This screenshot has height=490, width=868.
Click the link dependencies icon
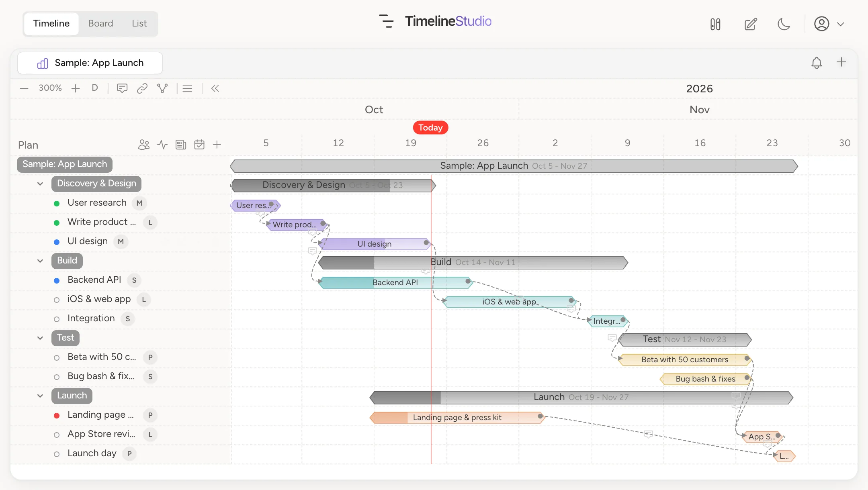142,88
